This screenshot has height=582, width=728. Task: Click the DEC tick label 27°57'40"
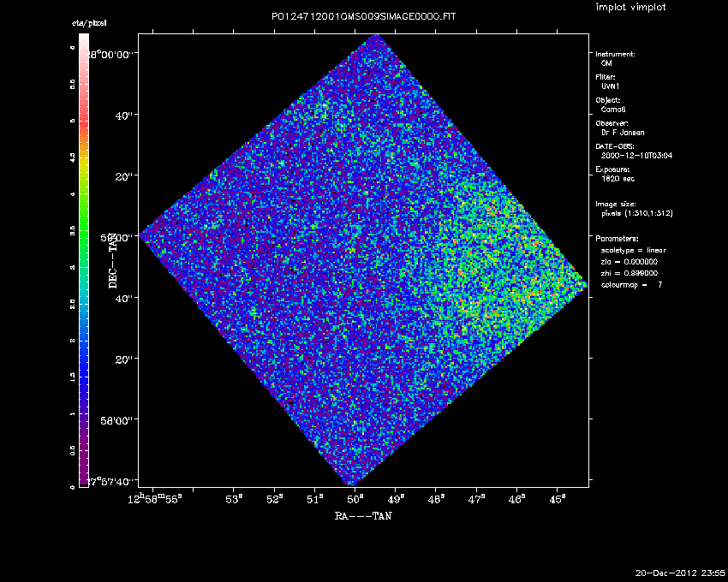(113, 481)
